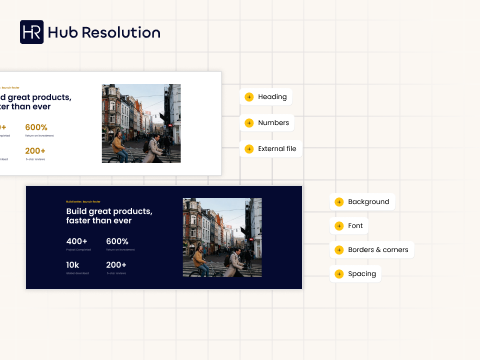This screenshot has width=480, height=360.
Task: Select the Numbers tag label
Action: click(x=273, y=123)
